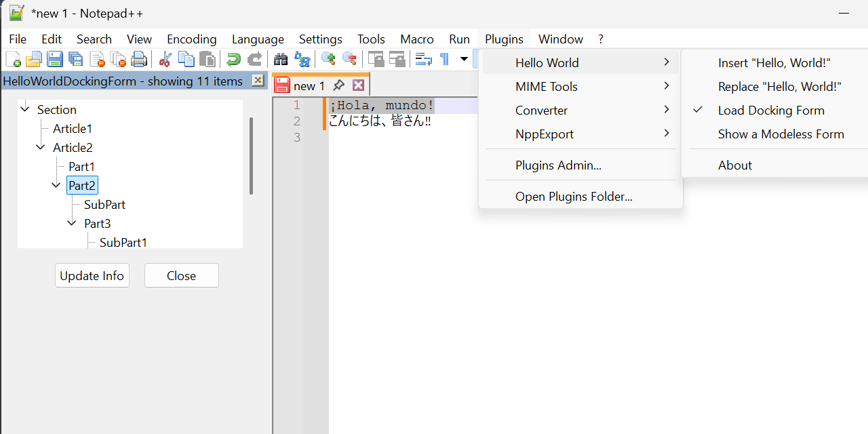Undo the last edit with the green arrow
868x434 pixels.
coord(233,60)
